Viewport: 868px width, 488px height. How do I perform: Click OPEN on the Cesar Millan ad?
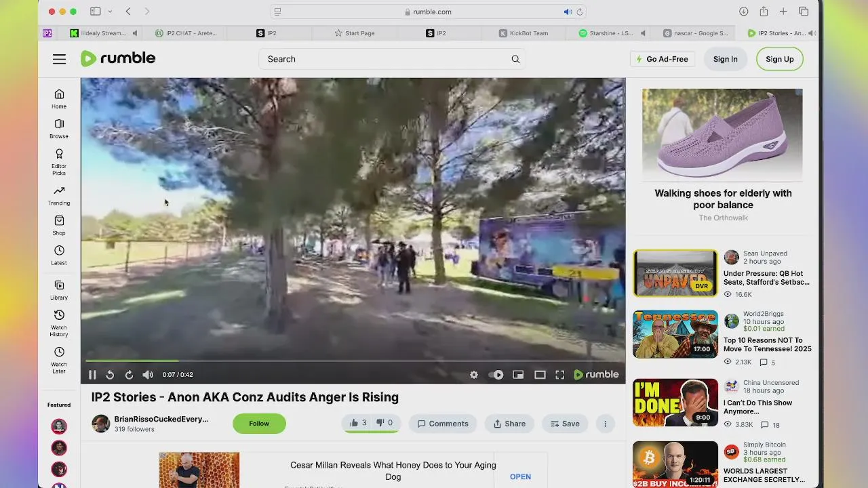pos(520,476)
